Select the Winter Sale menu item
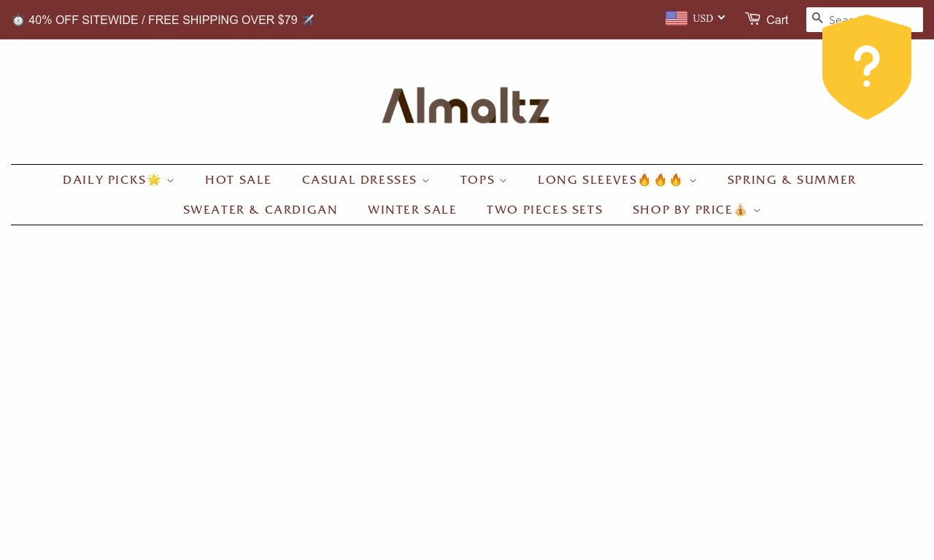 coord(412,210)
